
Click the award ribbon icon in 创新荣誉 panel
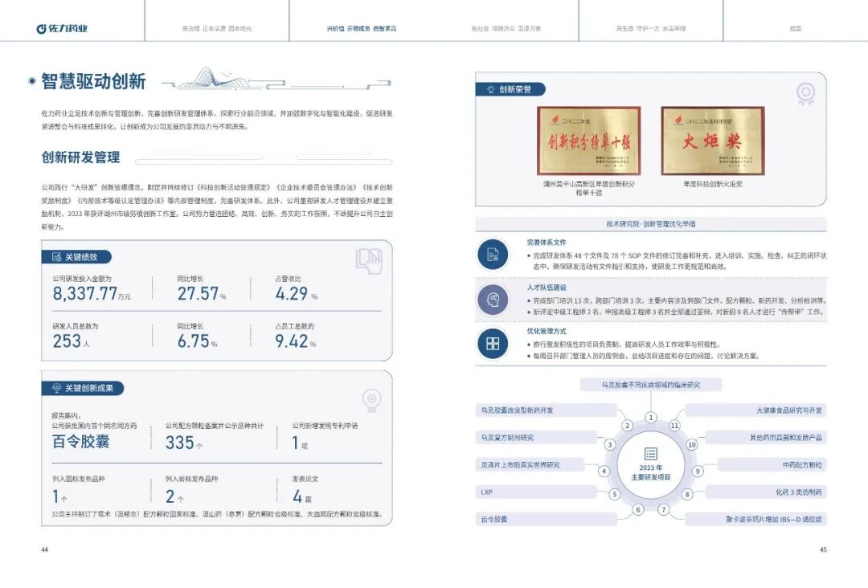point(805,93)
